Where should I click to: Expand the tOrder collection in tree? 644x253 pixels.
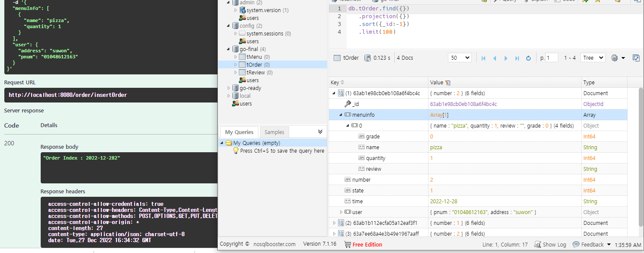[235, 65]
